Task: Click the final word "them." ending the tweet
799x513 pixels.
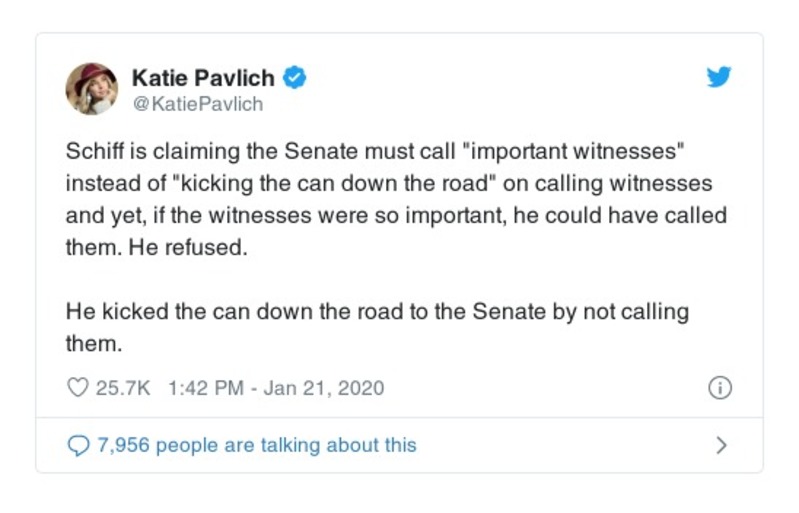Action: tap(93, 342)
